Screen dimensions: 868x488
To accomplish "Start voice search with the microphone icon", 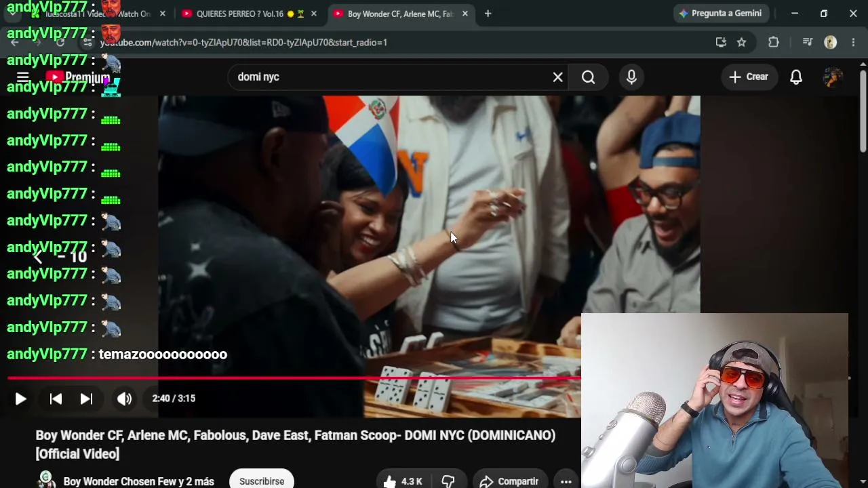I will [631, 77].
